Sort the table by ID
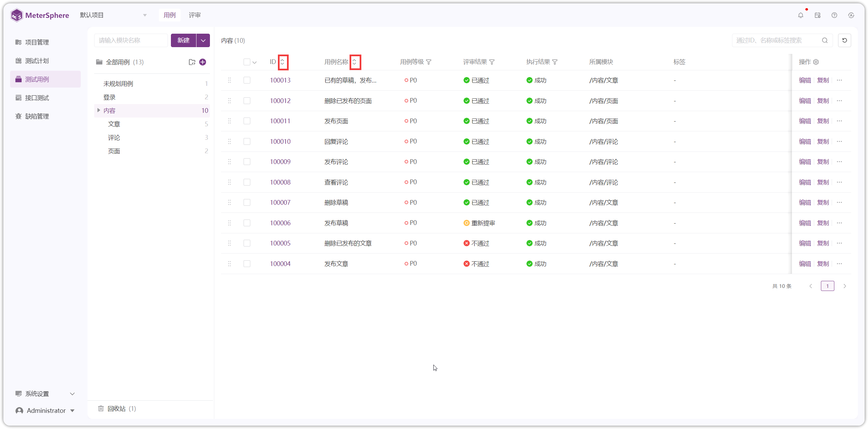Screen dimensions: 868x429 click(x=283, y=62)
